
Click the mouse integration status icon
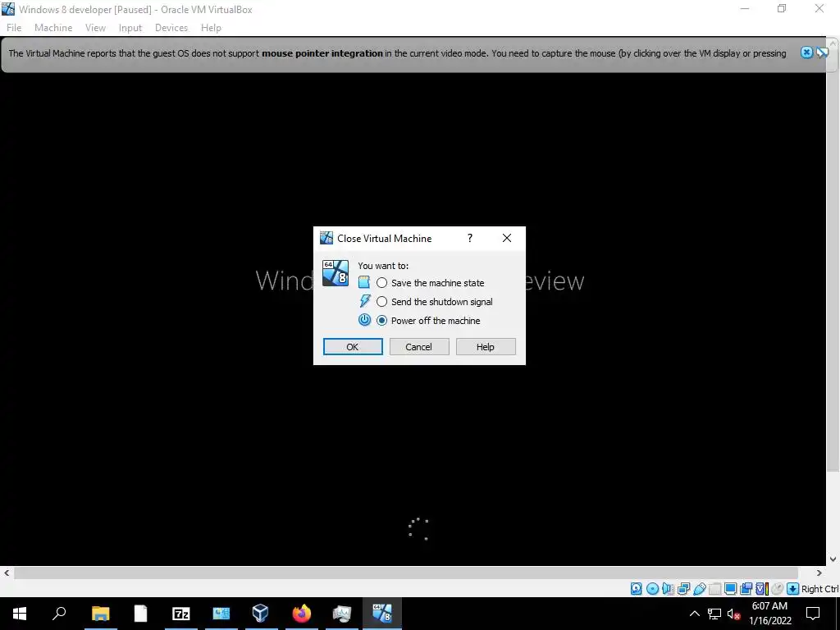pyautogui.click(x=777, y=589)
